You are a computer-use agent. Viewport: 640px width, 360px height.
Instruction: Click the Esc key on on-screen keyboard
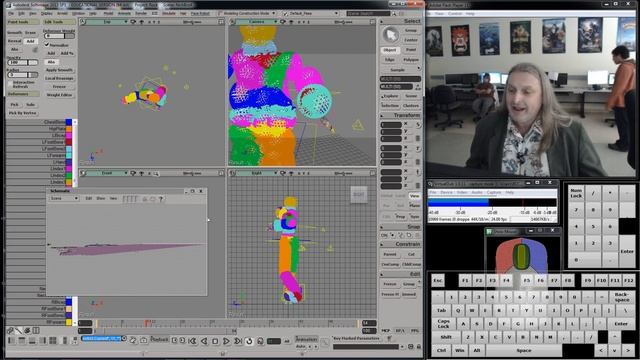(x=438, y=280)
